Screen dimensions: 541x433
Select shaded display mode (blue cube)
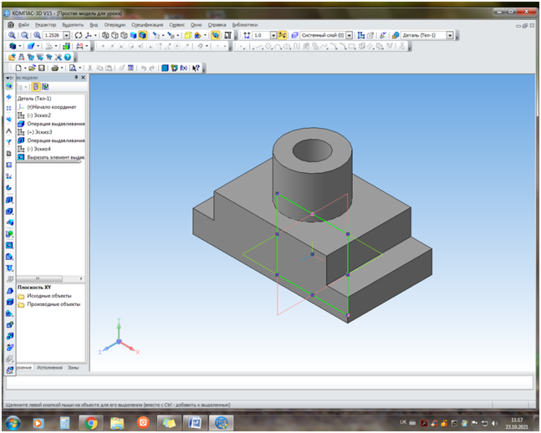tap(133, 35)
